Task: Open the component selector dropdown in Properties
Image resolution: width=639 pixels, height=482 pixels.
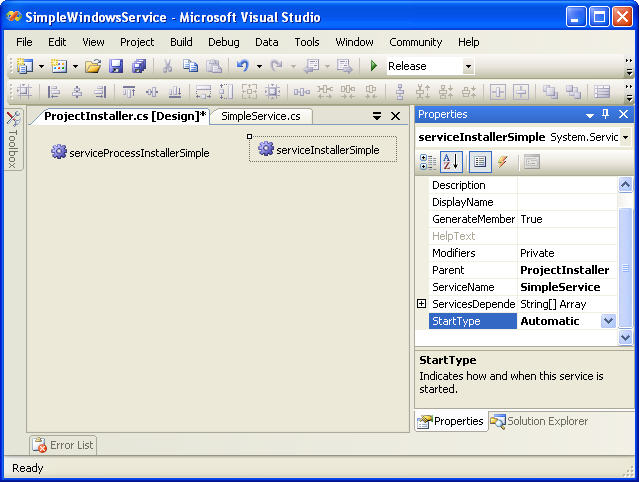Action: tap(625, 137)
